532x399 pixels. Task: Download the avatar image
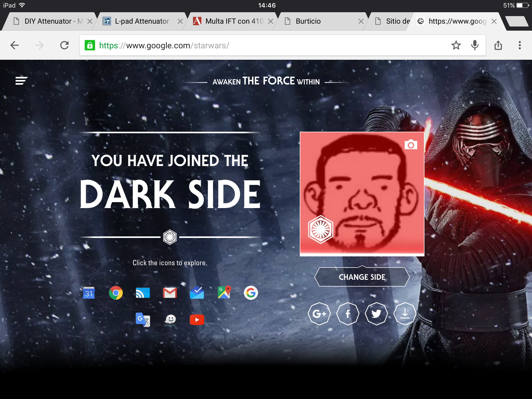pos(405,314)
